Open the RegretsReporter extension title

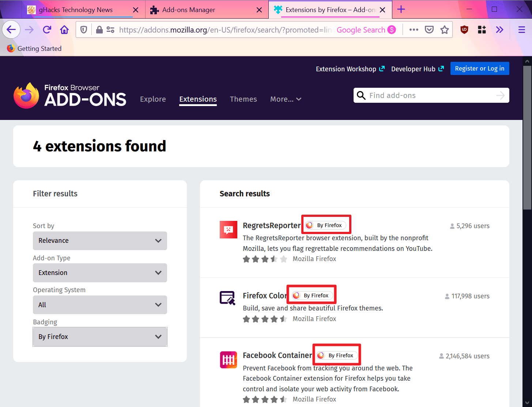(x=272, y=225)
